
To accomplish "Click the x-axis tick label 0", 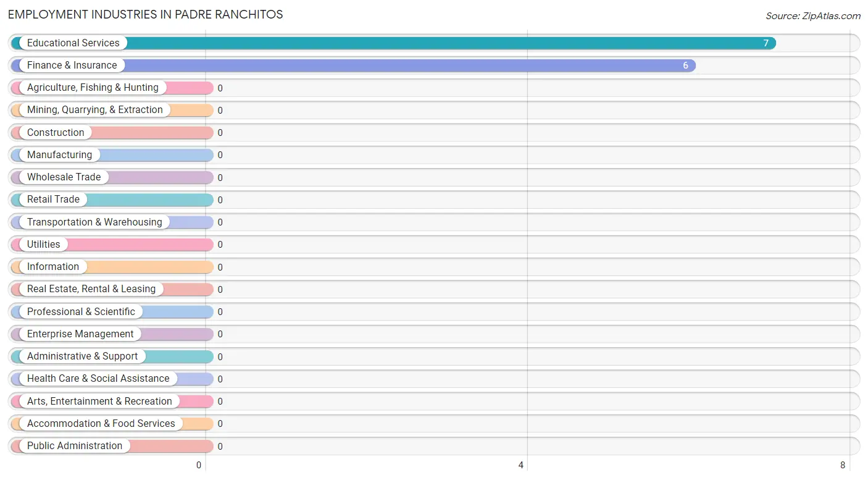I will [199, 465].
